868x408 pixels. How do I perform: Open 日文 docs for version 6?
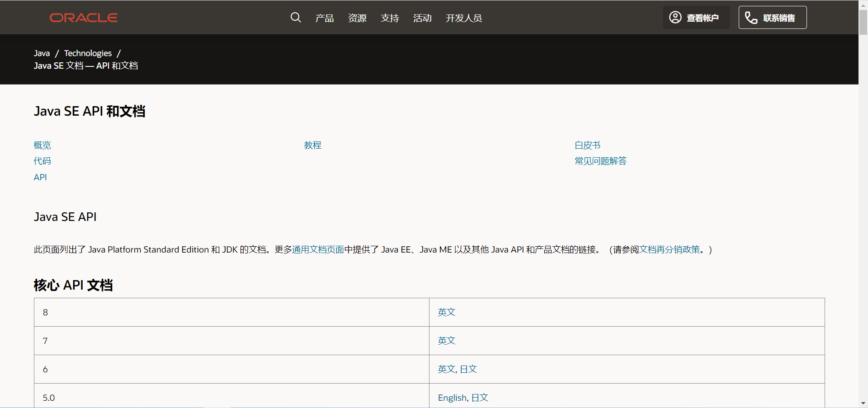tap(468, 369)
